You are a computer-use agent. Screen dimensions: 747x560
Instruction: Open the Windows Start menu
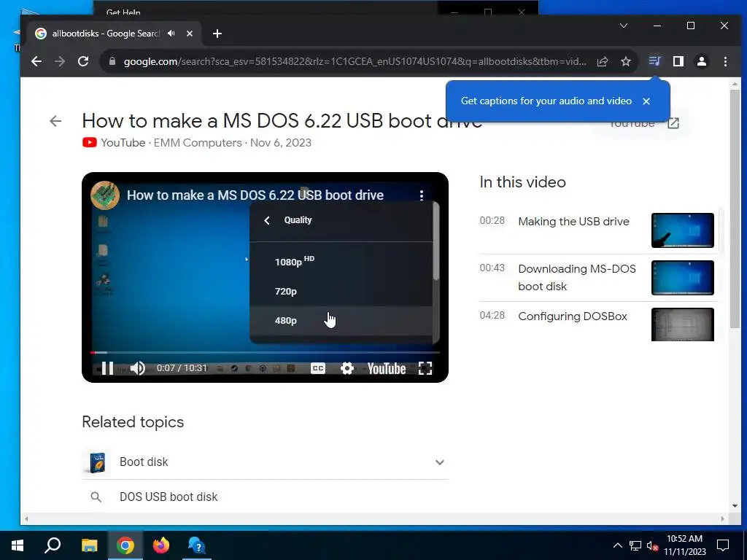18,545
